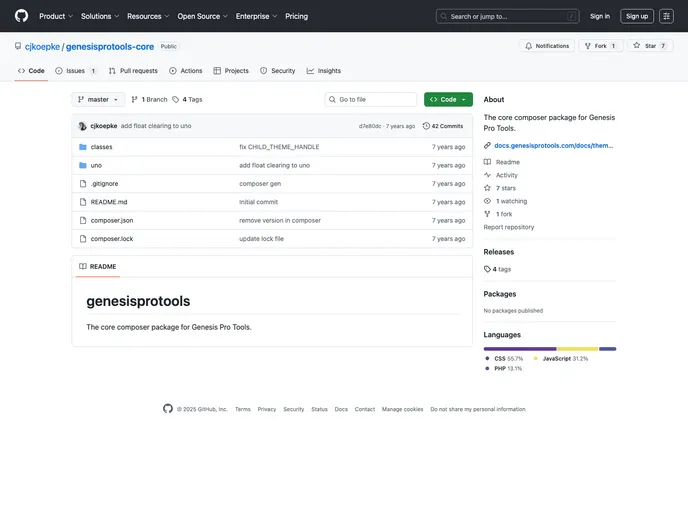This screenshot has width=688, height=512.
Task: Open commit hash d7e80dc
Action: [370, 126]
